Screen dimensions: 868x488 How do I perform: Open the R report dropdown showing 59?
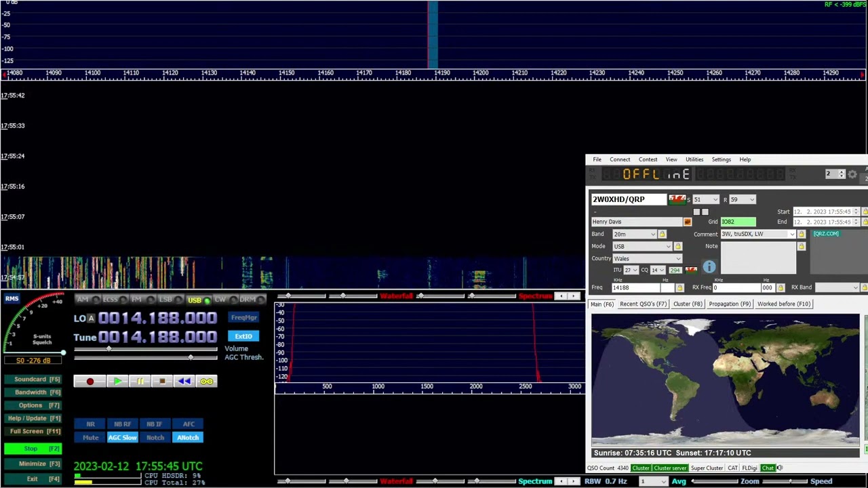pos(742,200)
